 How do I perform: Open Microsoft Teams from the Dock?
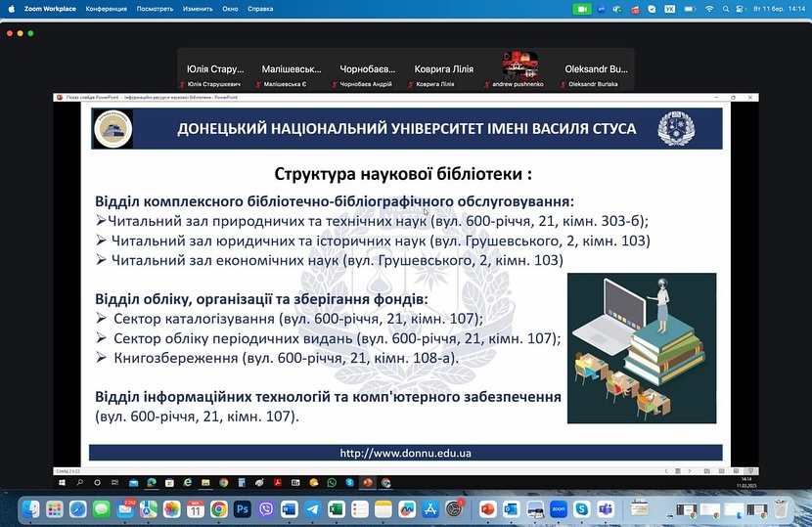coord(606,510)
